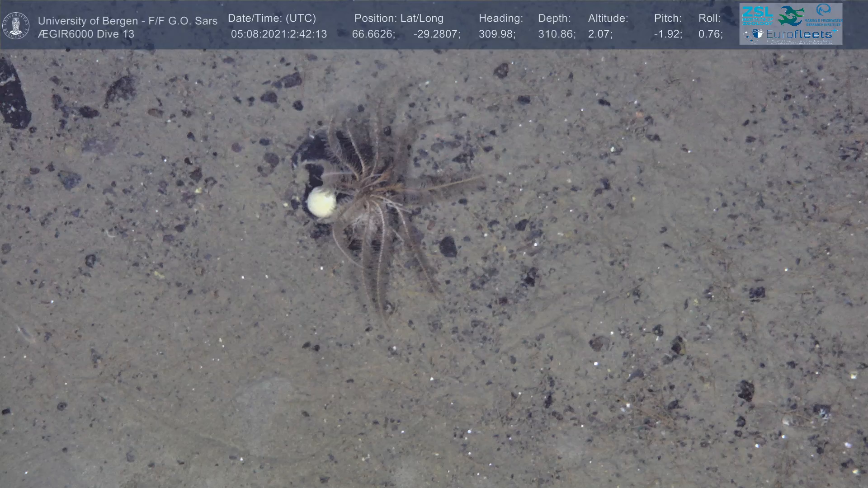Click the Pitch value -1.92
The width and height of the screenshot is (868, 488).
pyautogui.click(x=668, y=34)
